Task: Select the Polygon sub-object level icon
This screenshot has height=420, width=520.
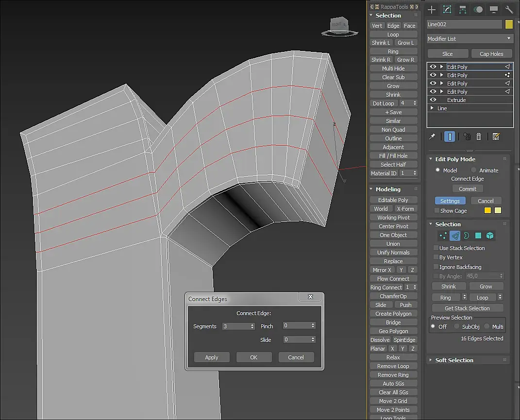Action: coord(478,235)
